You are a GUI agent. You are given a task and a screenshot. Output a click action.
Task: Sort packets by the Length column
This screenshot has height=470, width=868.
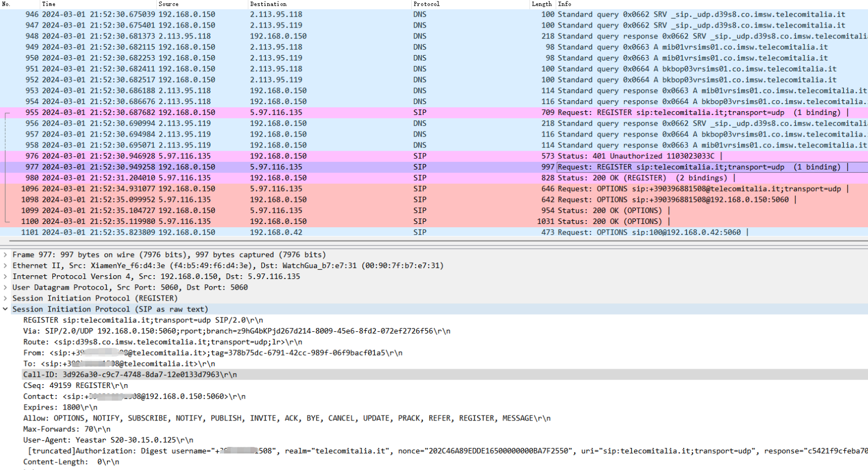(x=541, y=4)
